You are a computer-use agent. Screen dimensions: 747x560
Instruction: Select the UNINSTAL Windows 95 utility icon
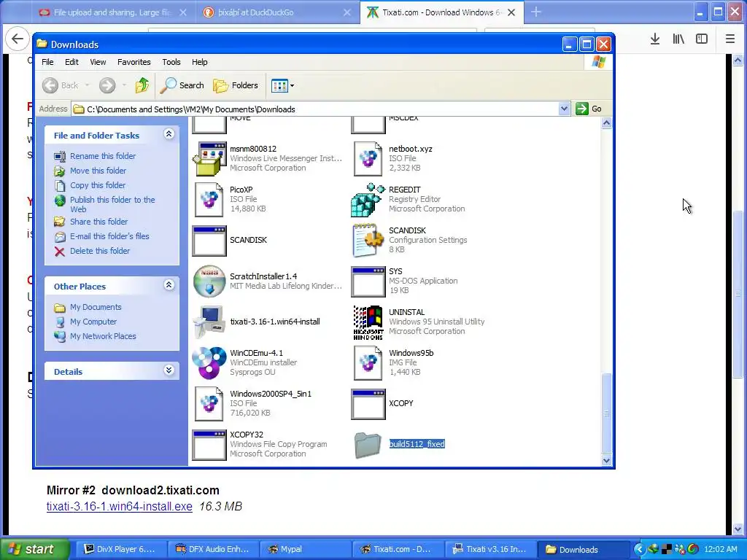click(368, 322)
